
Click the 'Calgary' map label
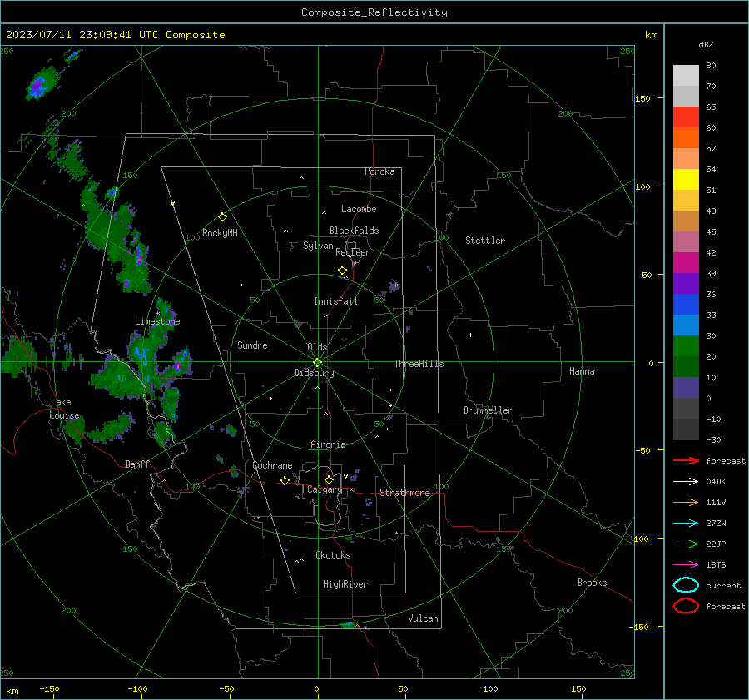pos(325,489)
